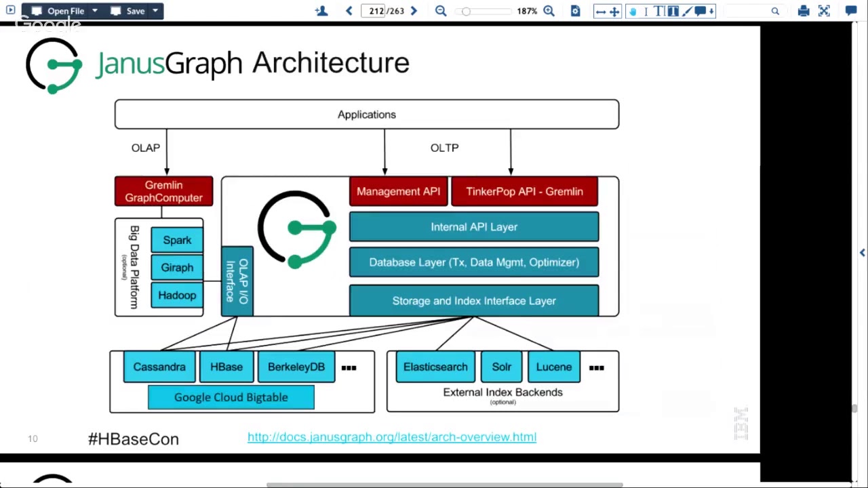The height and width of the screenshot is (488, 868).
Task: Click the 'OLTP' label
Action: pos(445,148)
